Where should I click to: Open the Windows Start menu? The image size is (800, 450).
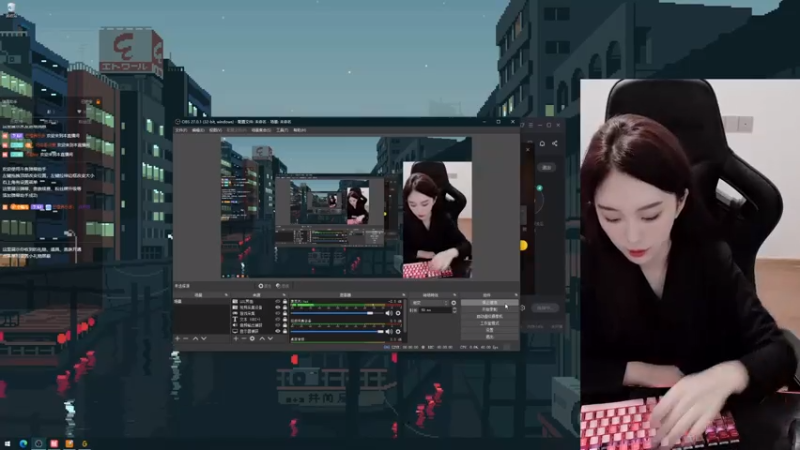7,443
